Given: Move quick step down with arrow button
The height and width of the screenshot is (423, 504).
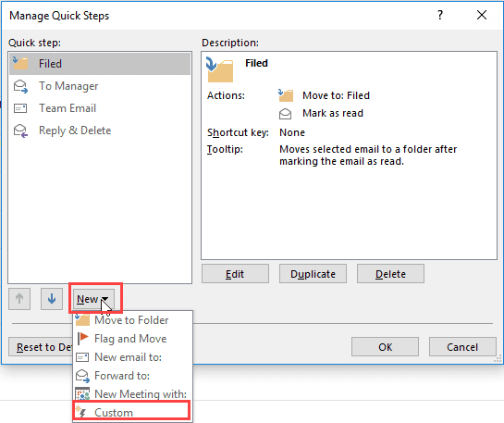Looking at the screenshot, I should pyautogui.click(x=52, y=299).
